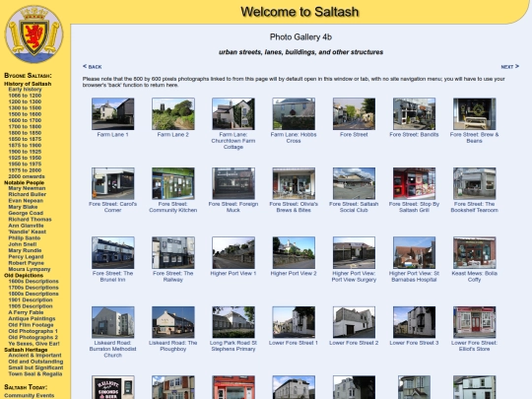The height and width of the screenshot is (399, 532).
Task: Open the Stop By Saltash Grill thumbnail
Action: click(414, 183)
